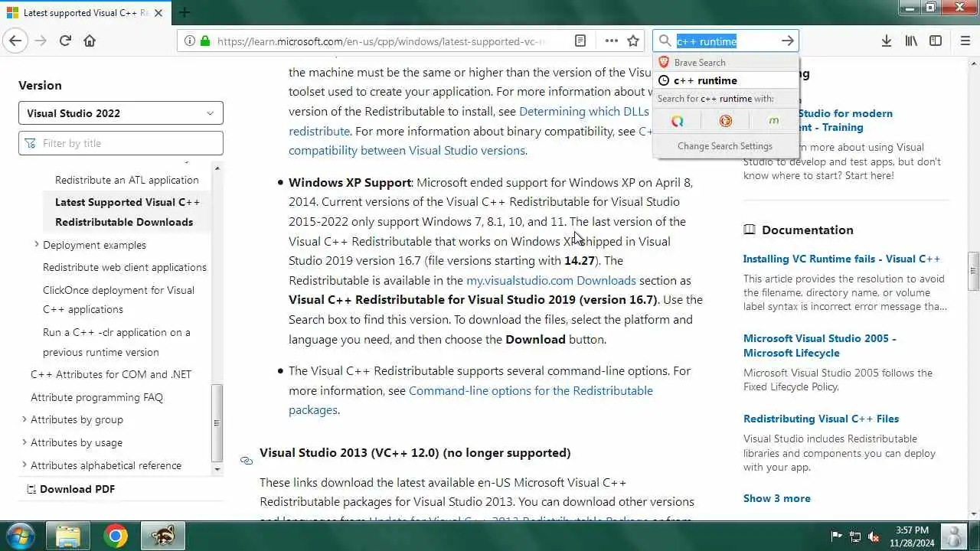
Task: Expand Deployment examples tree node
Action: [37, 244]
